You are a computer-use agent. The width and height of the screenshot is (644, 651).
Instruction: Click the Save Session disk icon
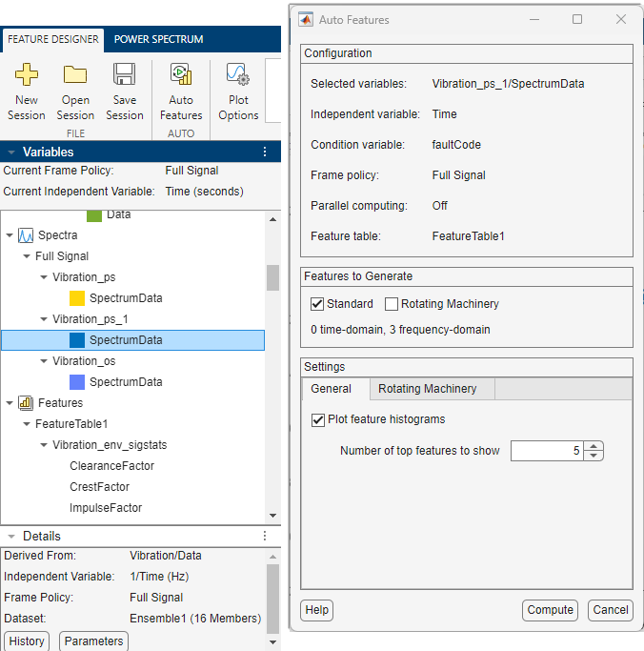point(124,75)
